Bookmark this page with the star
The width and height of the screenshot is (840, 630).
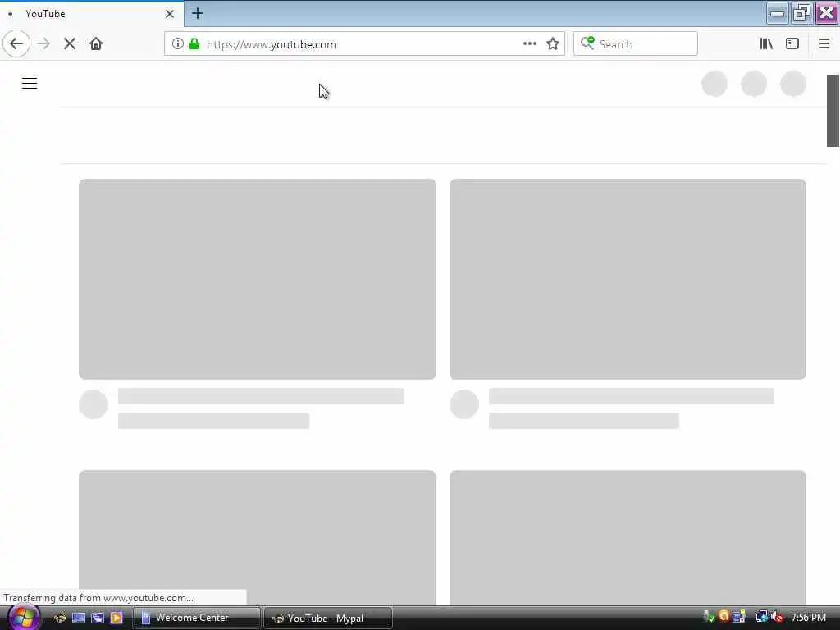point(553,44)
